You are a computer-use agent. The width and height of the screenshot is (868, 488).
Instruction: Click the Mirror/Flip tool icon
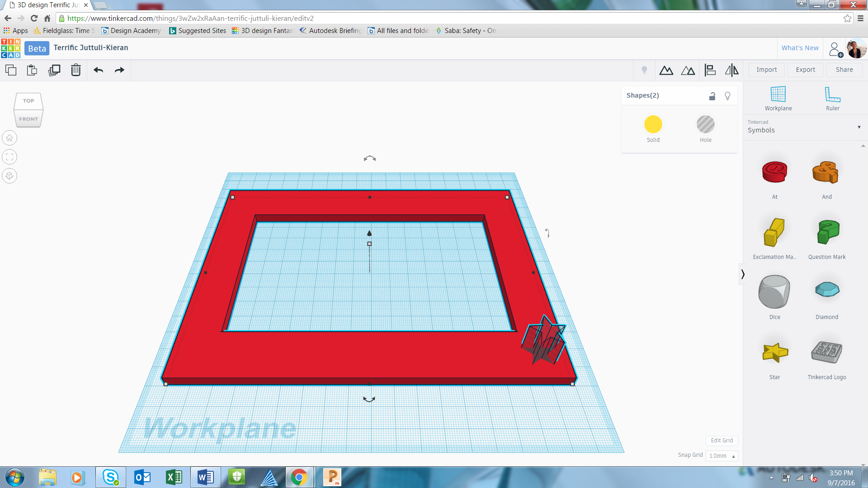pos(731,70)
